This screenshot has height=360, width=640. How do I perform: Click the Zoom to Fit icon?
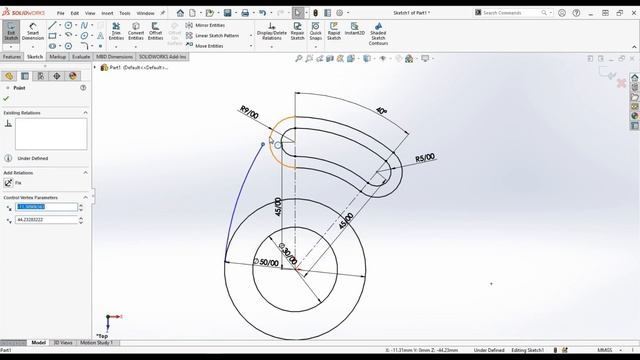[299, 59]
